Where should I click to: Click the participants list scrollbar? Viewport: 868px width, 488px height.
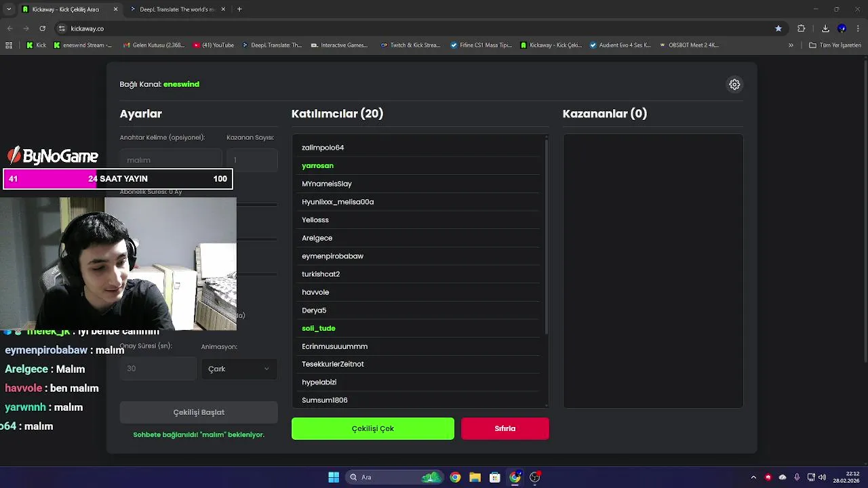click(547, 235)
